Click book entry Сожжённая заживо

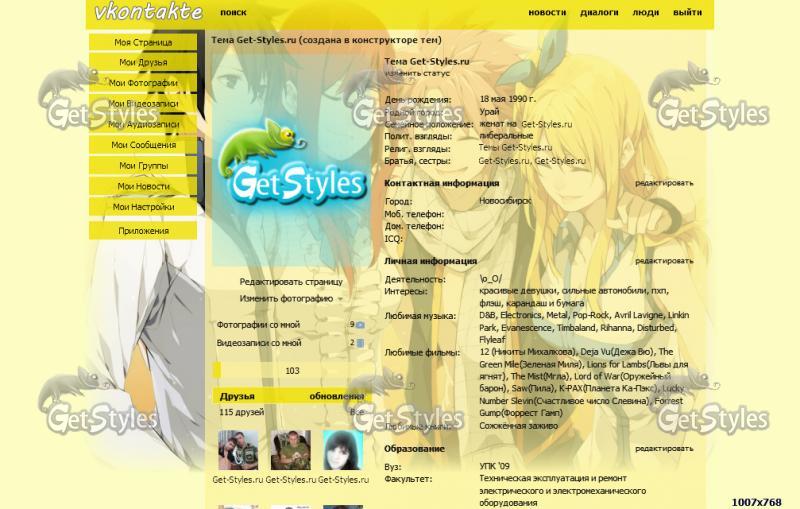518,426
